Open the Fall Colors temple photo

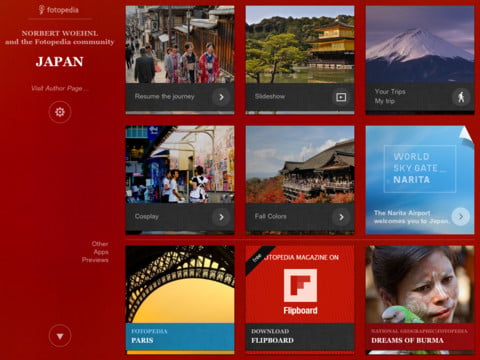tap(300, 164)
